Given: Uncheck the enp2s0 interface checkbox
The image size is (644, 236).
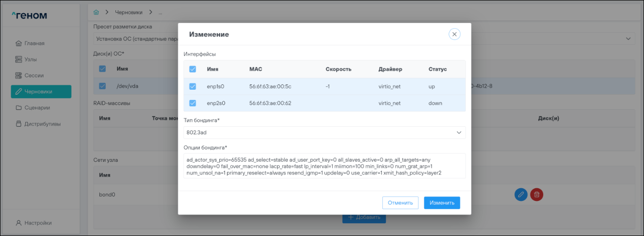Looking at the screenshot, I should point(192,103).
